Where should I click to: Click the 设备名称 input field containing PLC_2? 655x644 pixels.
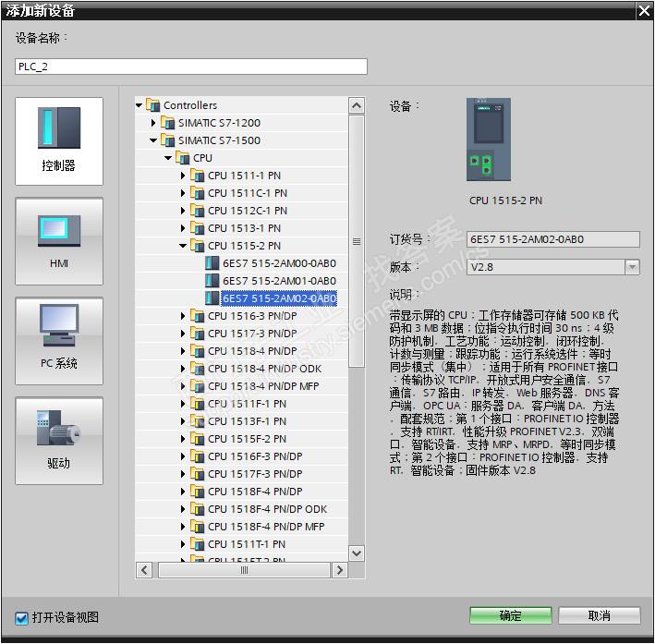pyautogui.click(x=191, y=67)
